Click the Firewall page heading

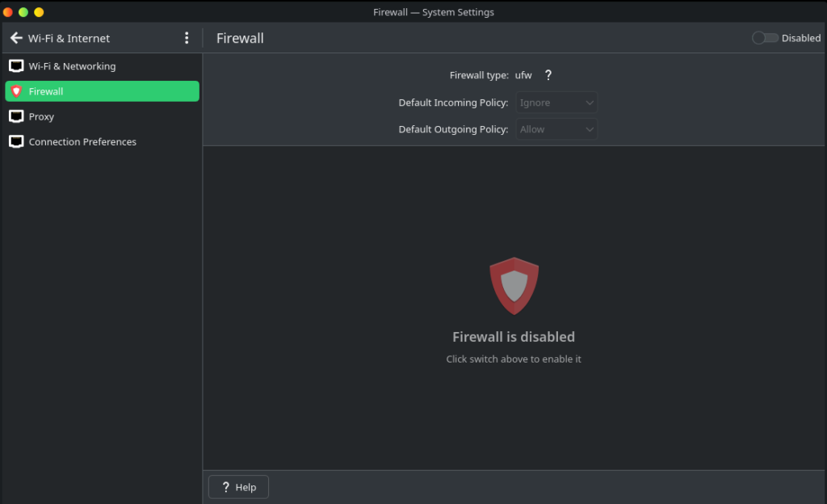pos(240,38)
